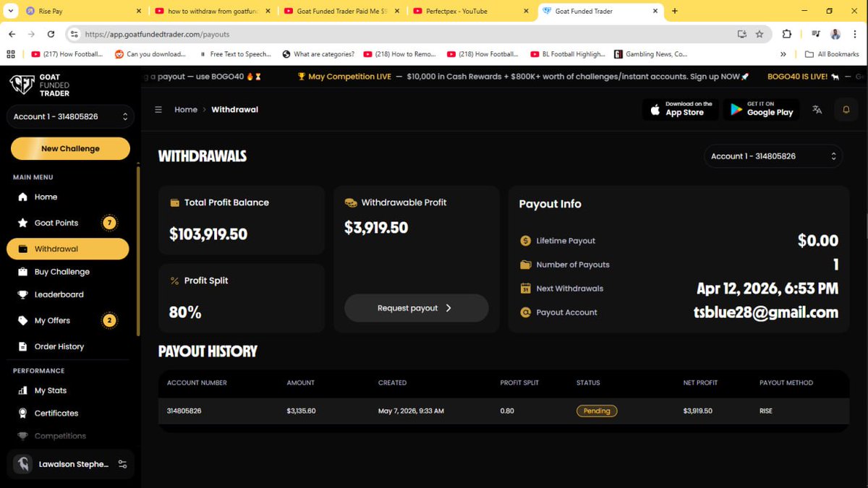This screenshot has height=488, width=868.
Task: Click the tsblue28@gmail.com payout account
Action: point(766,312)
